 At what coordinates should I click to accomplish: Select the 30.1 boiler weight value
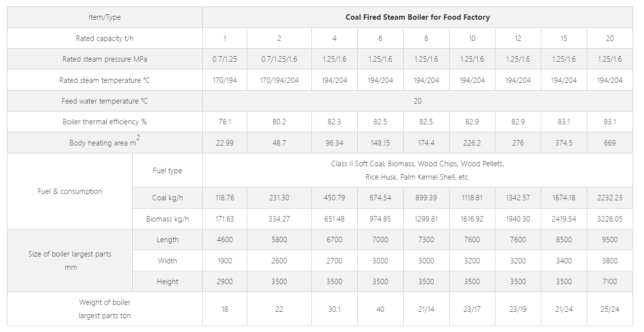pyautogui.click(x=334, y=309)
